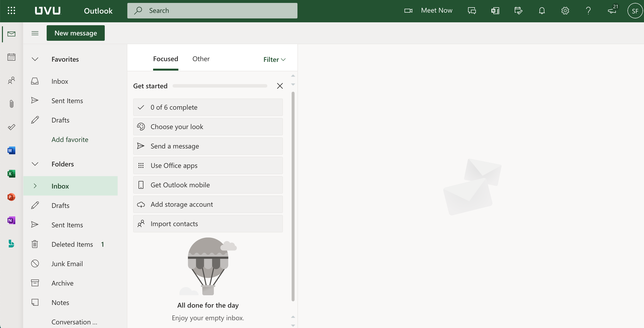Launch Word from the left app rail

click(11, 150)
